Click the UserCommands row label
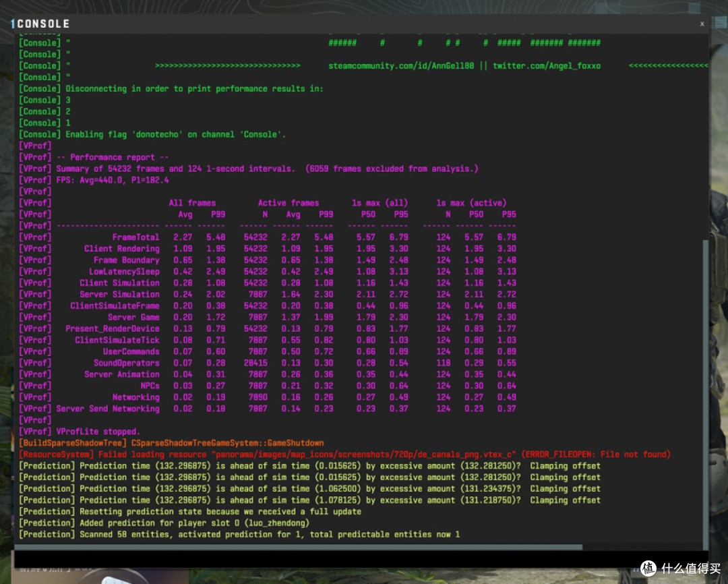The width and height of the screenshot is (728, 584). pos(131,352)
